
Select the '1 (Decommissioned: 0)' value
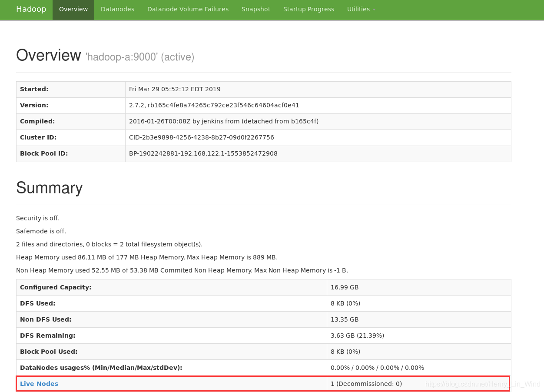pyautogui.click(x=366, y=384)
